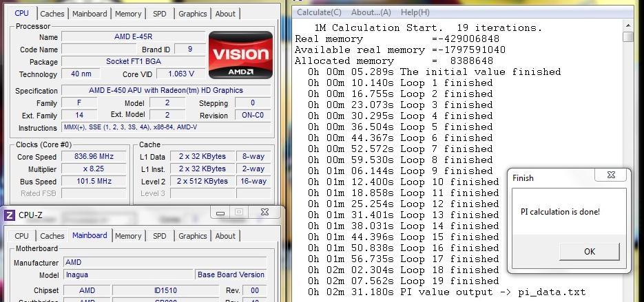Open the Calculate(C) menu in Super PI
Image resolution: width=644 pixels, height=302 pixels.
tap(319, 12)
